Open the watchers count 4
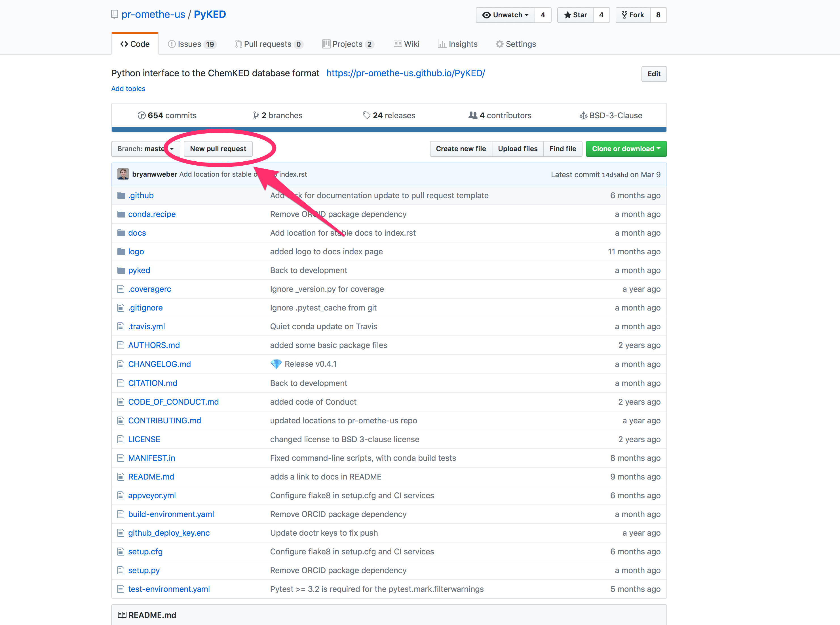840x625 pixels. tap(543, 15)
